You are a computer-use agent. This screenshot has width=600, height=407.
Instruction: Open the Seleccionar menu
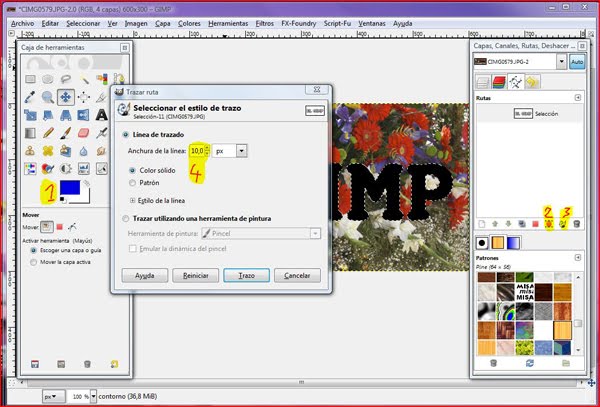click(83, 24)
